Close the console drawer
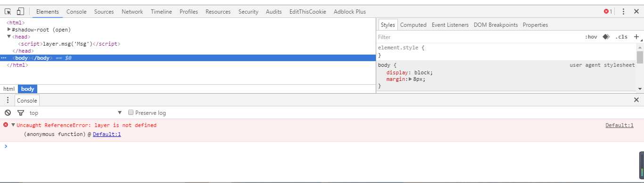This screenshot has width=644, height=183. pyautogui.click(x=636, y=100)
